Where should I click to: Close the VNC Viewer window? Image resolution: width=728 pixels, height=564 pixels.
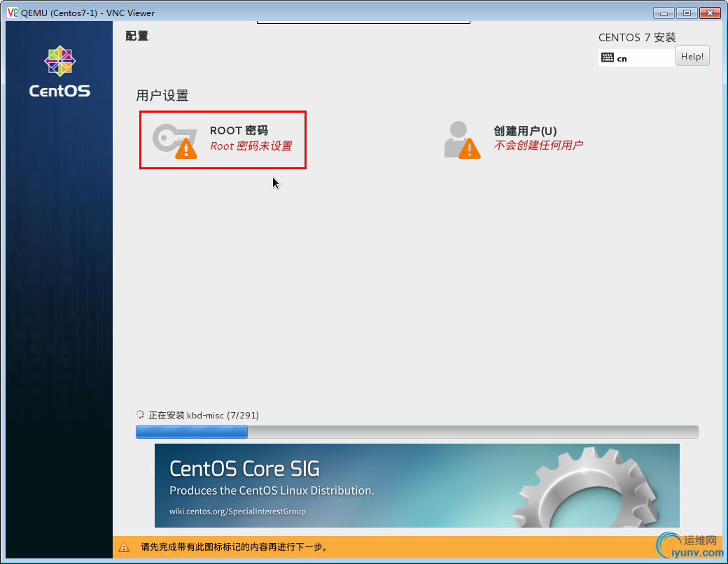710,13
